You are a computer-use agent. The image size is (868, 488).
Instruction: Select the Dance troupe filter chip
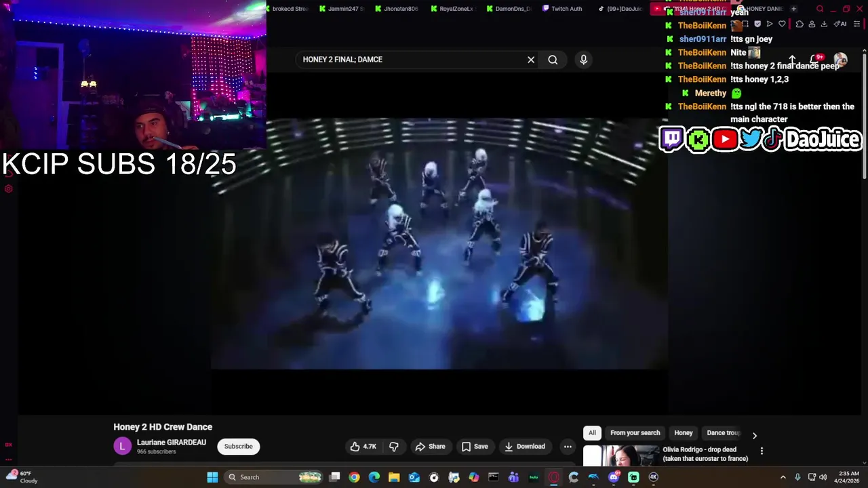pos(723,432)
